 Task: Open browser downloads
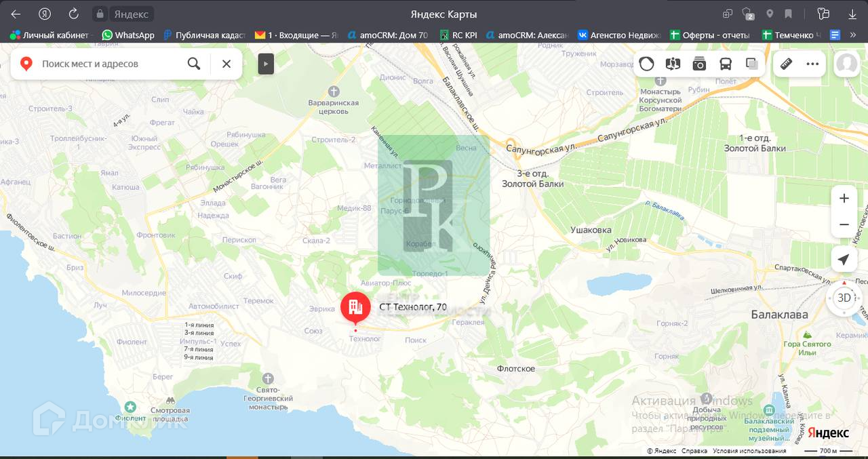click(852, 14)
